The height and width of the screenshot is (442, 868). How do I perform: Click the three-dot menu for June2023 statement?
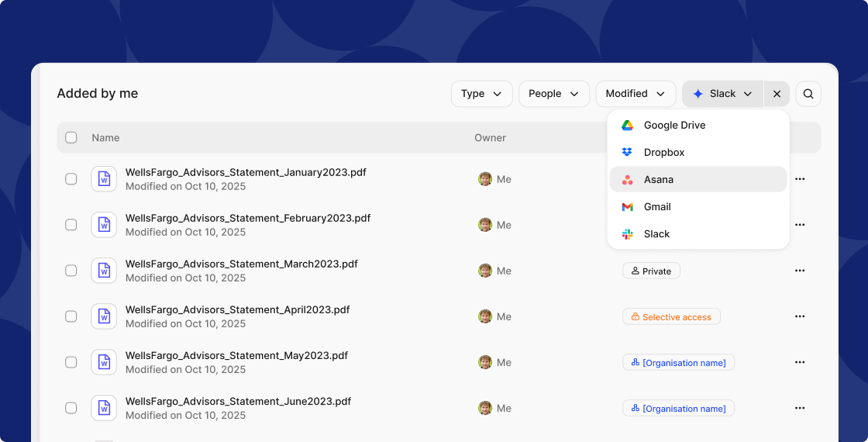[800, 408]
